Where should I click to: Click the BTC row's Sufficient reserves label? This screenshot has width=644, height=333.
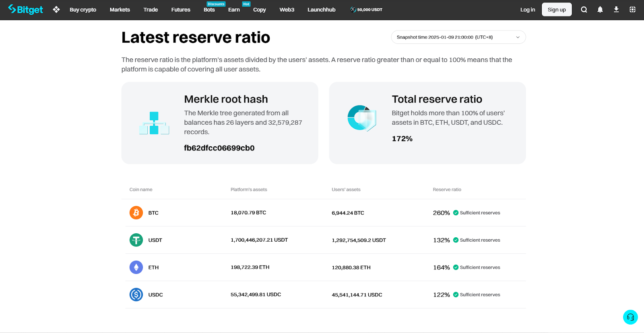480,213
